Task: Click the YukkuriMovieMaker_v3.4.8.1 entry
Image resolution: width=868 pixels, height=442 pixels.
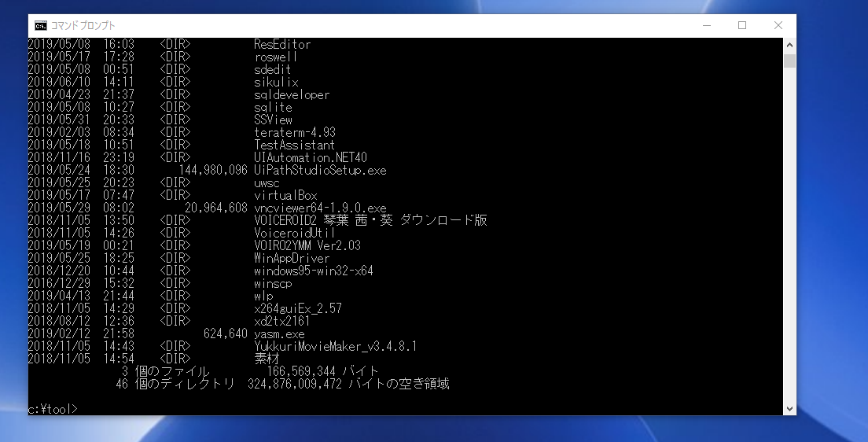Action: (336, 347)
